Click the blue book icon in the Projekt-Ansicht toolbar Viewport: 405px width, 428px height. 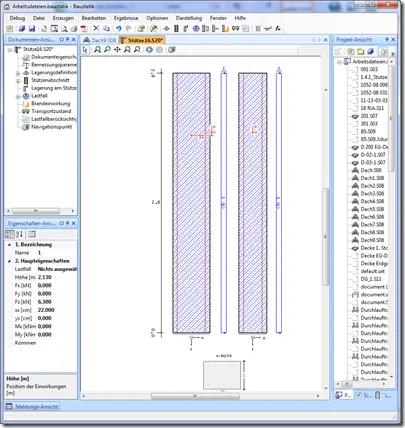tap(371, 52)
